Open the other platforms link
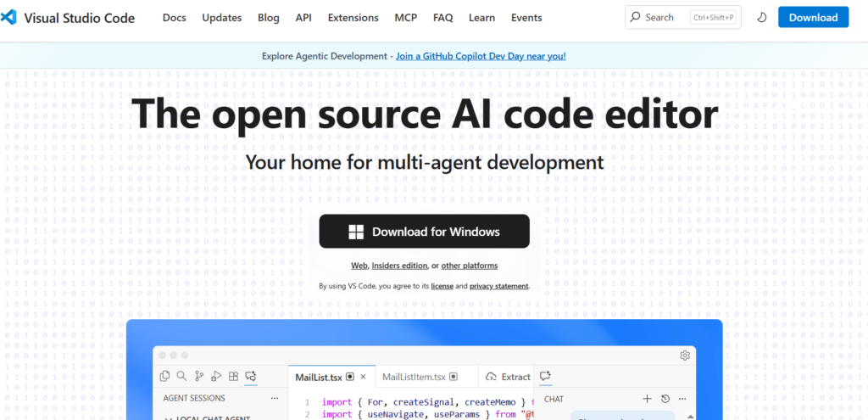Viewport: 868px width, 420px height. [470, 266]
